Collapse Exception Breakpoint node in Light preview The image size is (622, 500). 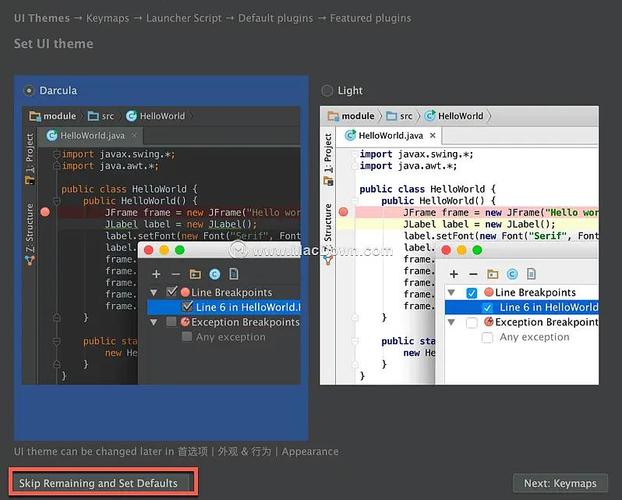451,322
